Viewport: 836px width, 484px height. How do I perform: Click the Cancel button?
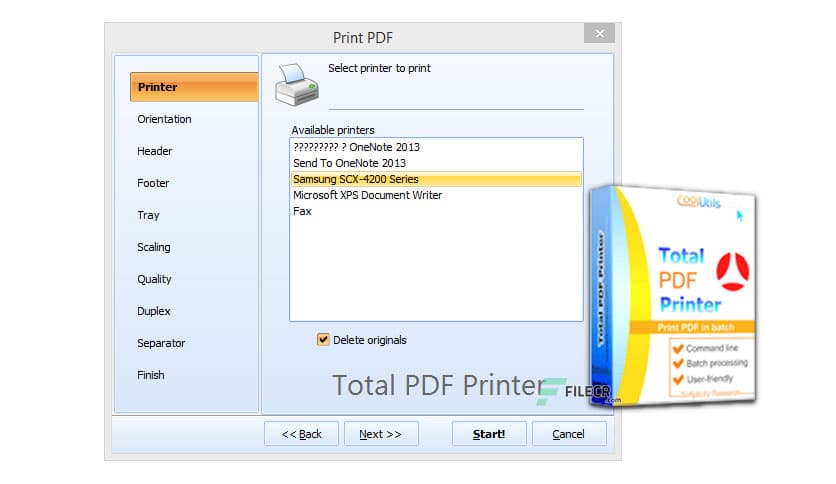coord(569,434)
